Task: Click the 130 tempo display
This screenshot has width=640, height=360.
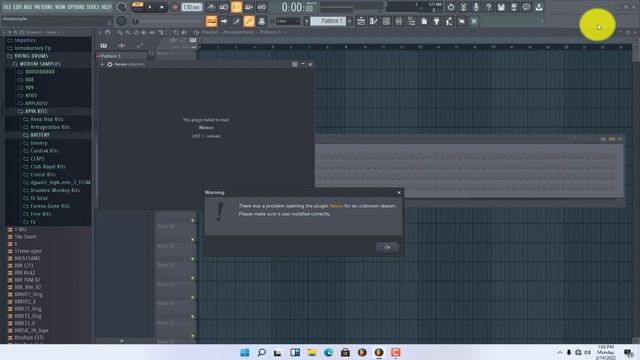Action: (x=192, y=7)
